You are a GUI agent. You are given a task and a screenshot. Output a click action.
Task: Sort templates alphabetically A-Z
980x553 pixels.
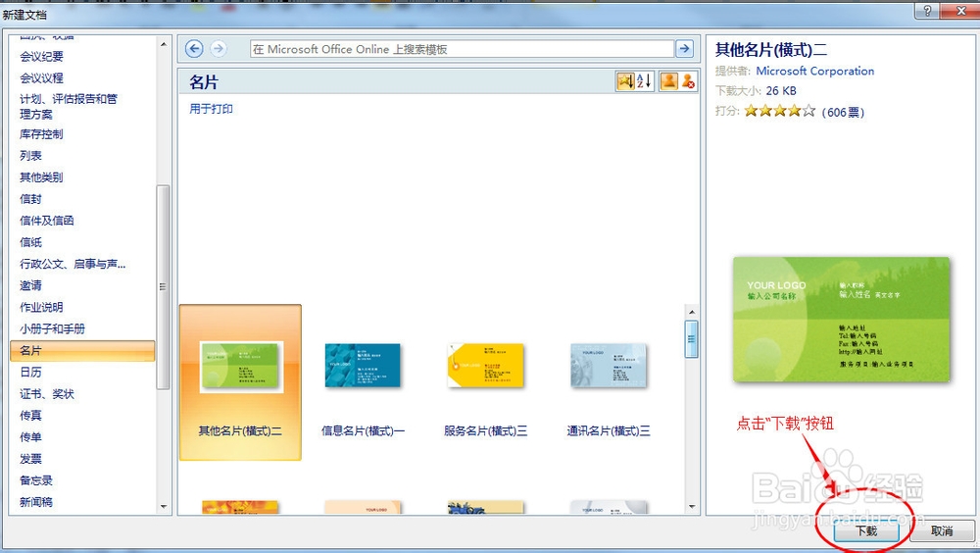(645, 81)
